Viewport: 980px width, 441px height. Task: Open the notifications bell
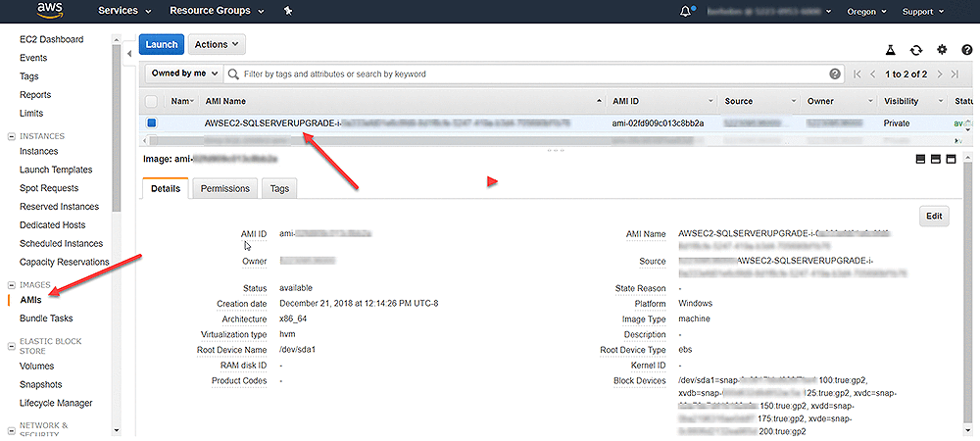point(687,11)
